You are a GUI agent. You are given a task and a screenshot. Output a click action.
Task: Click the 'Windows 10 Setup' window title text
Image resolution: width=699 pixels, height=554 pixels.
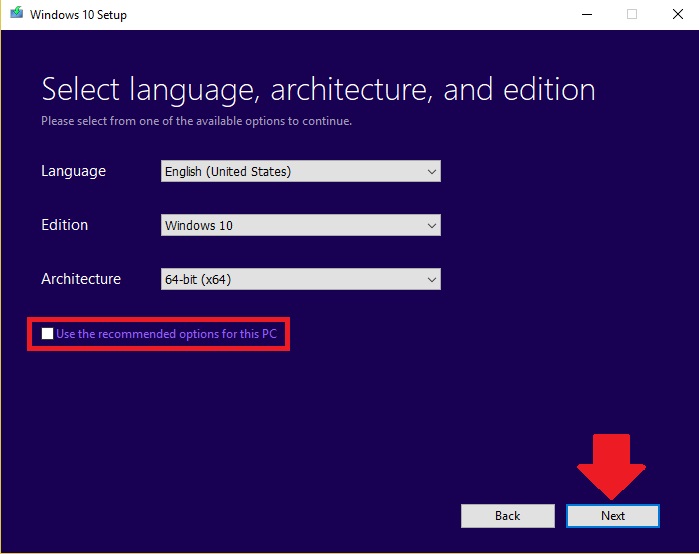[78, 15]
